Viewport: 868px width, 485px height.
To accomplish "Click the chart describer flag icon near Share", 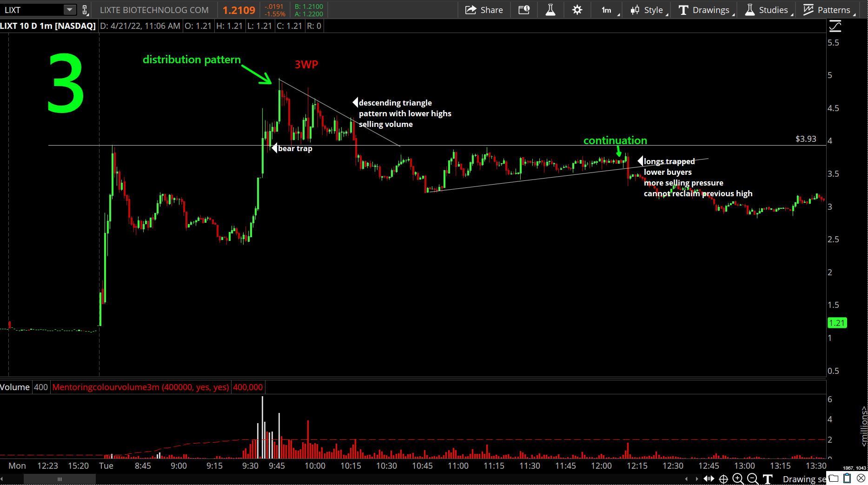I will pos(524,9).
